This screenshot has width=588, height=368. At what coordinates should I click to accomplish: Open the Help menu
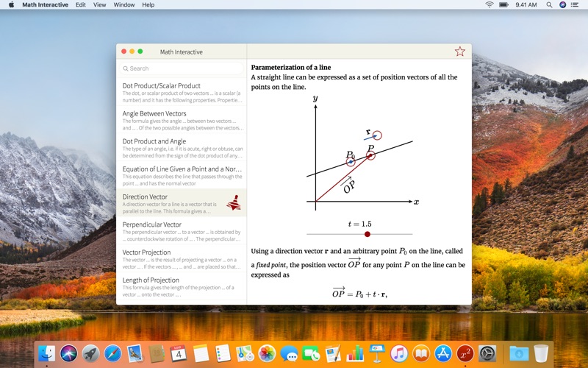pos(148,5)
